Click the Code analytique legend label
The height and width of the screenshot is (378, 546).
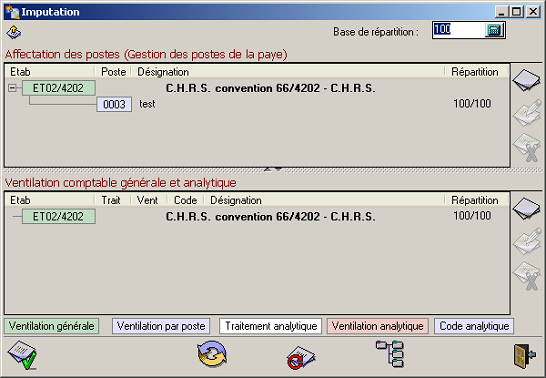[474, 326]
